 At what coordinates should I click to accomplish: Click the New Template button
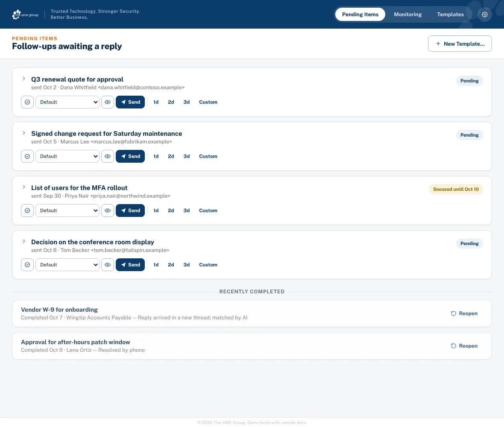tap(460, 44)
